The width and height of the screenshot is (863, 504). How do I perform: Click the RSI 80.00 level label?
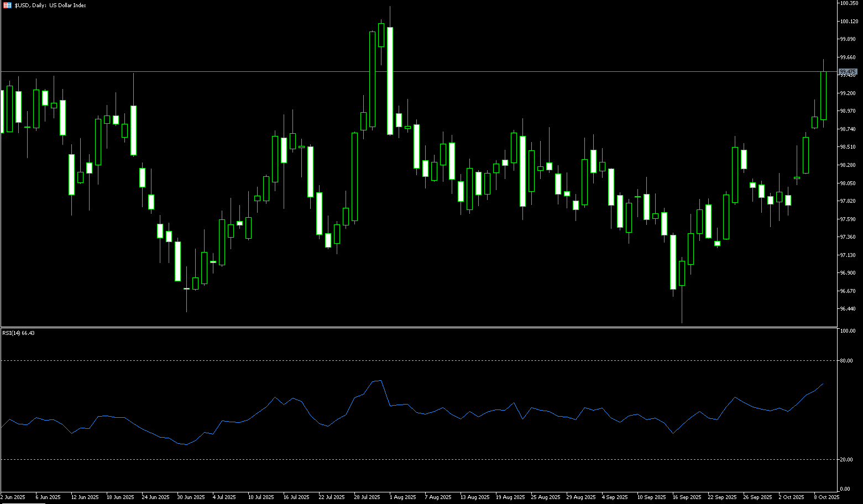(x=846, y=361)
